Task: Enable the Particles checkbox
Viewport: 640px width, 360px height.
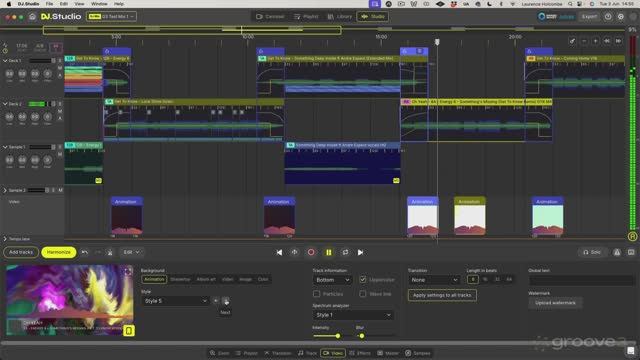Action: 316,294
